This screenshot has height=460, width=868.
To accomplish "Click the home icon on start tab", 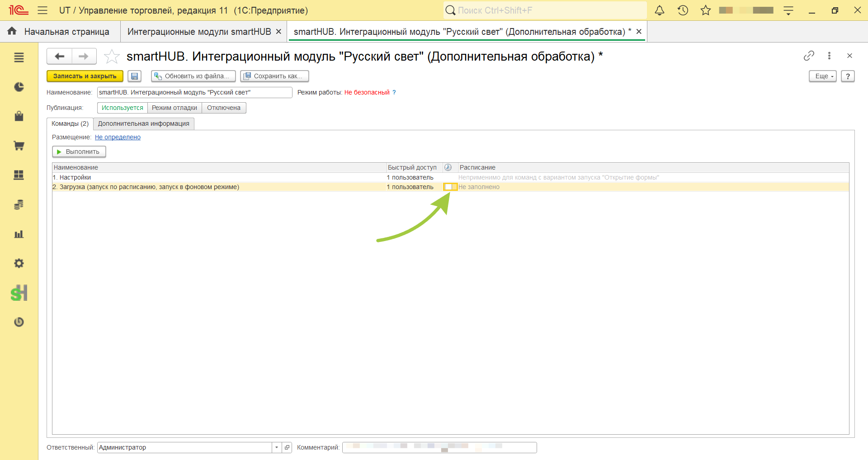I will (x=12, y=31).
